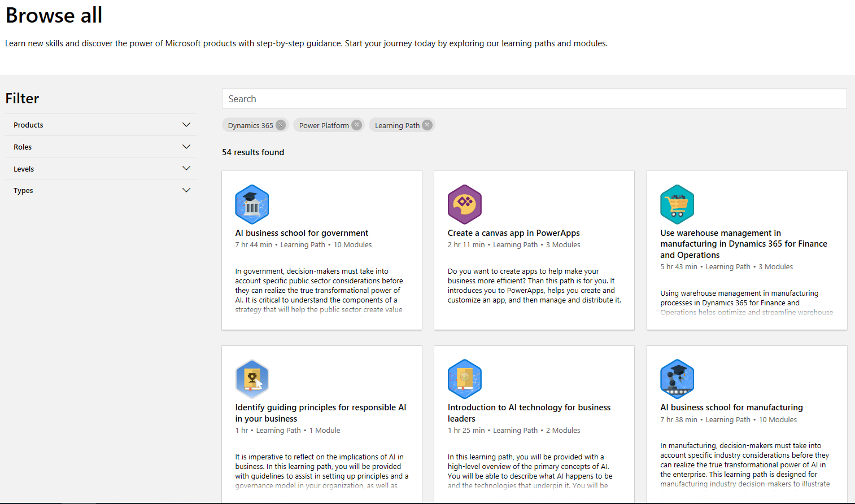Open AI business school for manufacturing link
This screenshot has width=855, height=504.
click(731, 407)
